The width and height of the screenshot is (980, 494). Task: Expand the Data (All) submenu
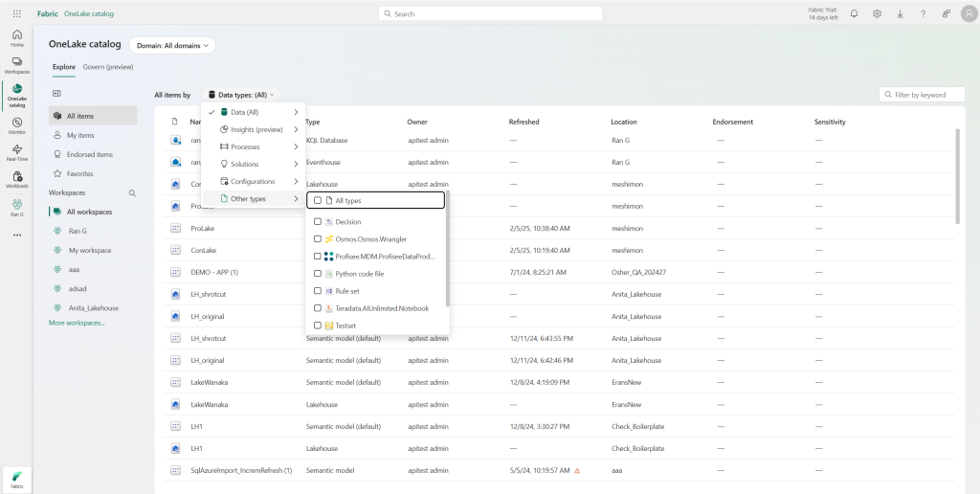(x=253, y=113)
